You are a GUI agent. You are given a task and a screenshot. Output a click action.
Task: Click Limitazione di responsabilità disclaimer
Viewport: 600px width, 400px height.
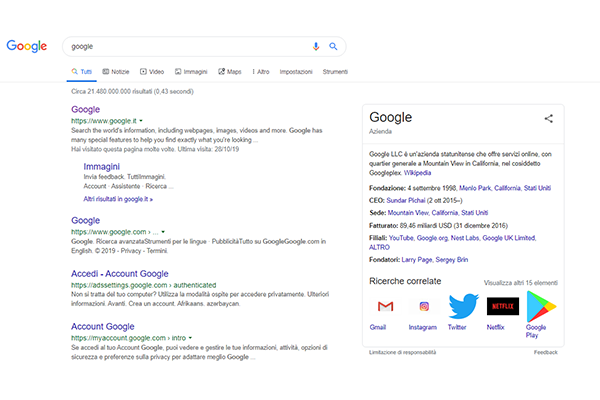point(403,352)
